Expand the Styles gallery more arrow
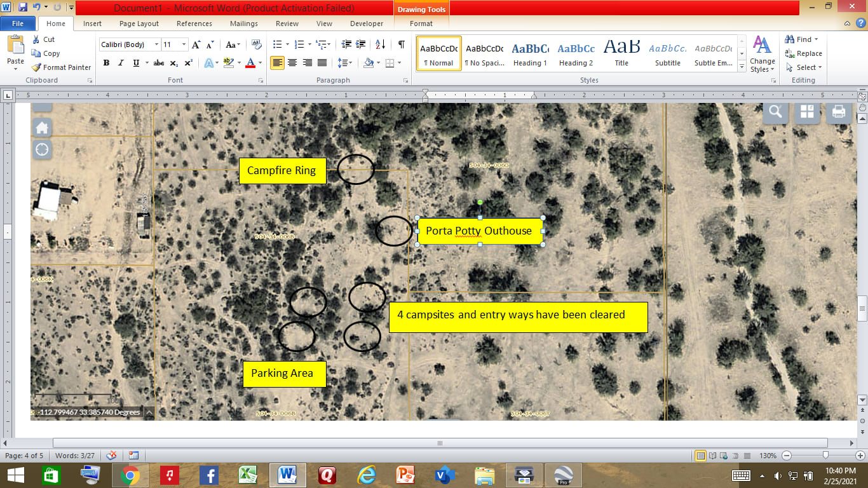 [742, 67]
